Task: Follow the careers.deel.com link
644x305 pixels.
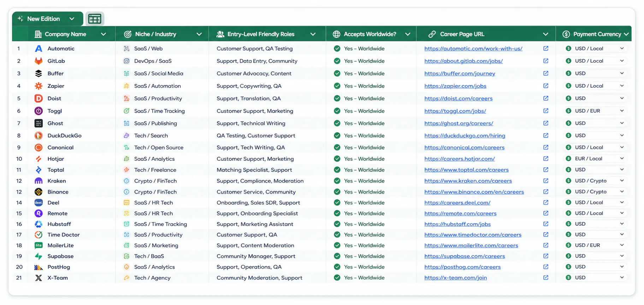Action: tap(457, 203)
